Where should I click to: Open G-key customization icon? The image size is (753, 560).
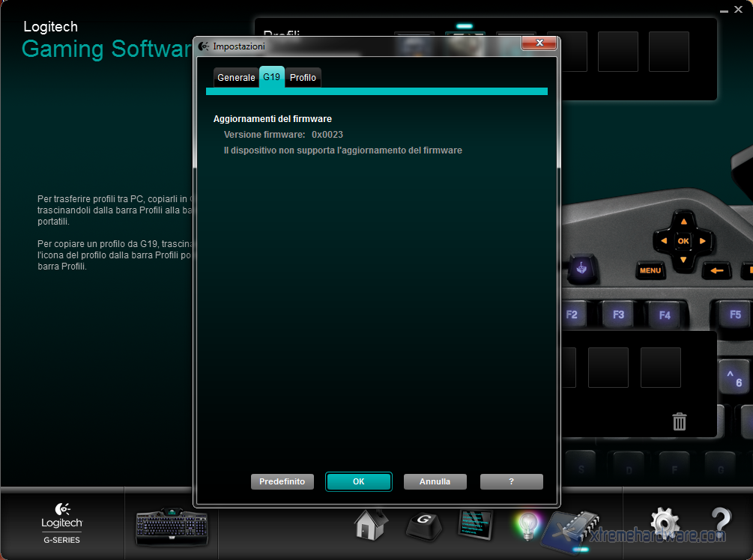tap(423, 526)
